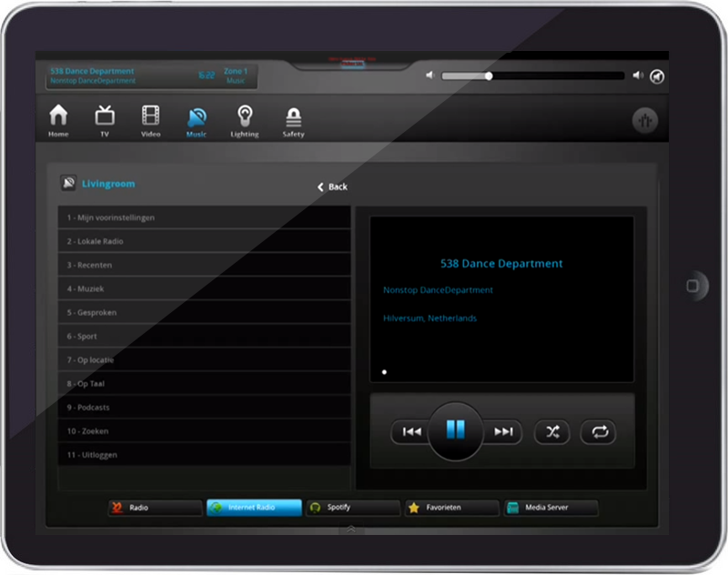Viewport: 728px width, 575px height.
Task: Click the Livingroom zone icon
Action: pos(68,184)
